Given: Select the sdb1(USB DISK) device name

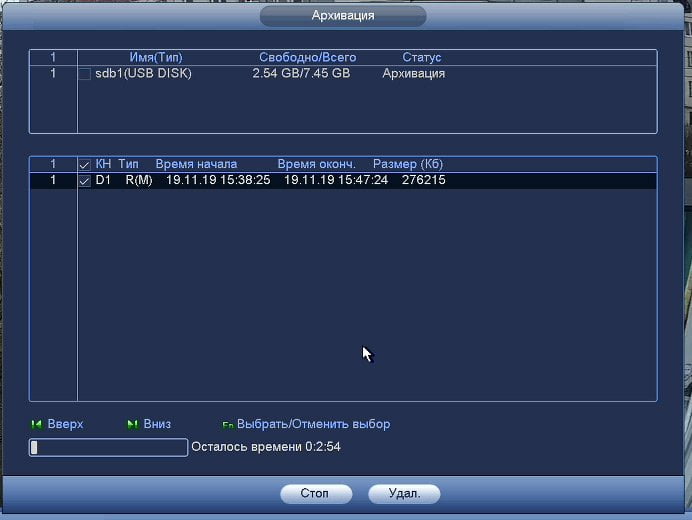Looking at the screenshot, I should click(x=143, y=73).
